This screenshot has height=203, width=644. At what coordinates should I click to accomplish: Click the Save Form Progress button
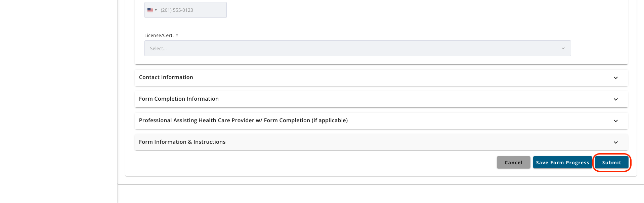(x=562, y=162)
